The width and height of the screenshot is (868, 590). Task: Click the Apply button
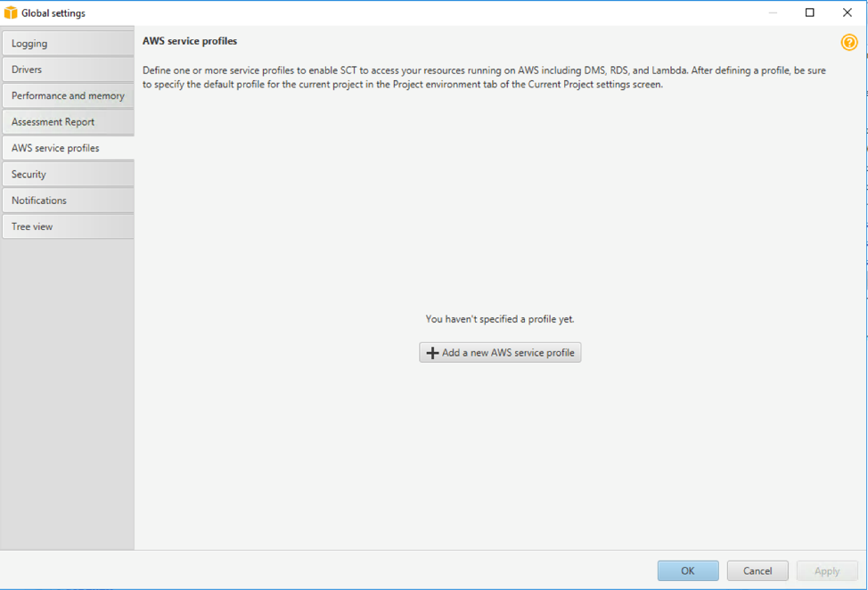tap(827, 570)
